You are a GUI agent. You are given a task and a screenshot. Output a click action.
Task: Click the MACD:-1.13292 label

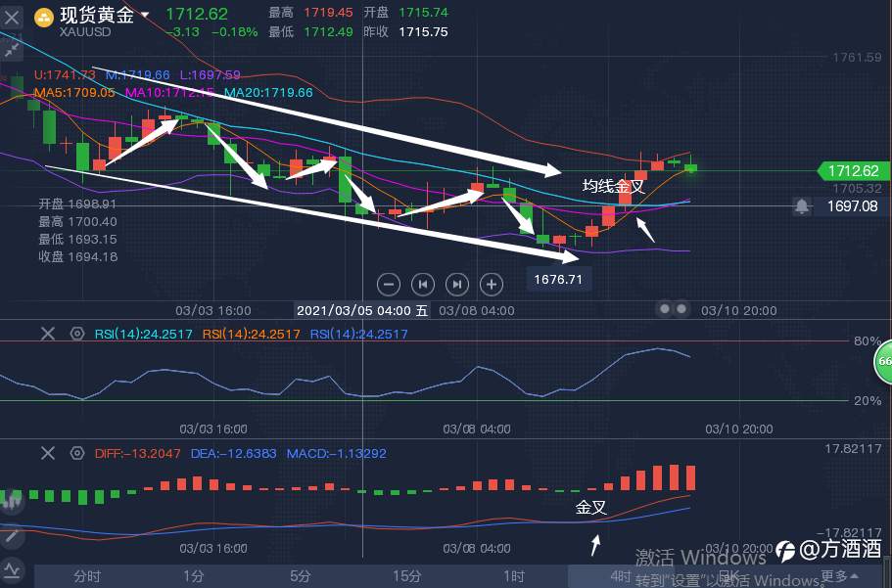(x=336, y=454)
